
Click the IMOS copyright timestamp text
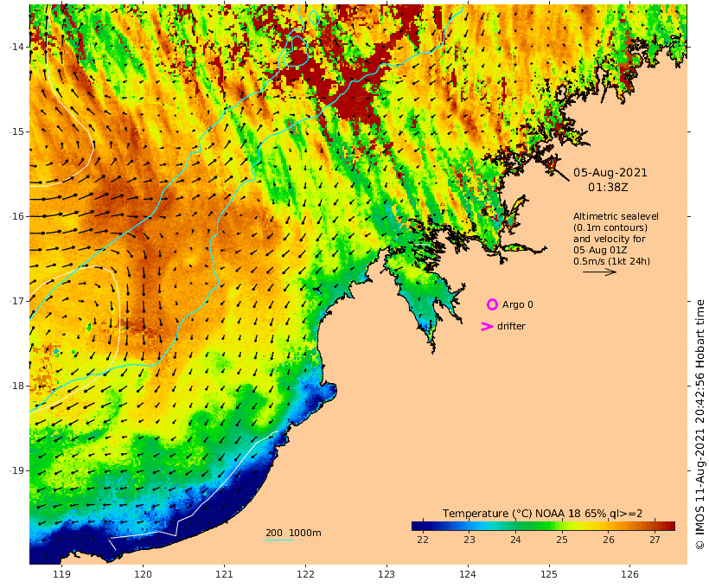click(x=700, y=425)
